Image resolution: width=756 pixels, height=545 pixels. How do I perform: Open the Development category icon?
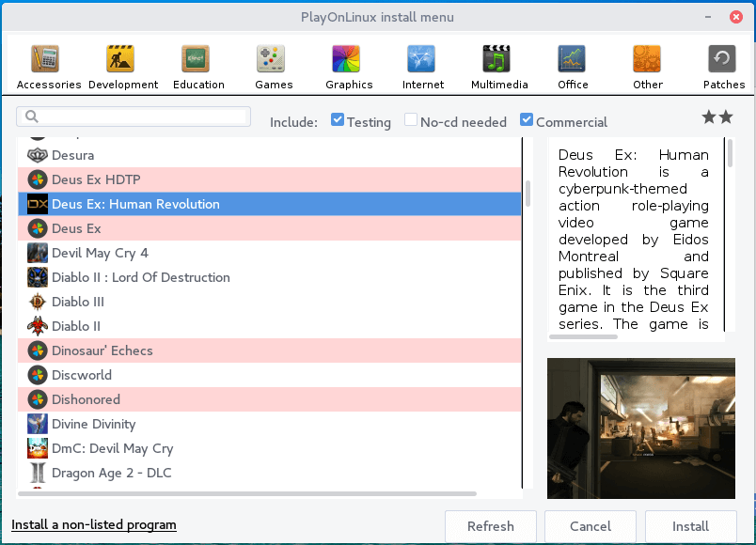[120, 58]
